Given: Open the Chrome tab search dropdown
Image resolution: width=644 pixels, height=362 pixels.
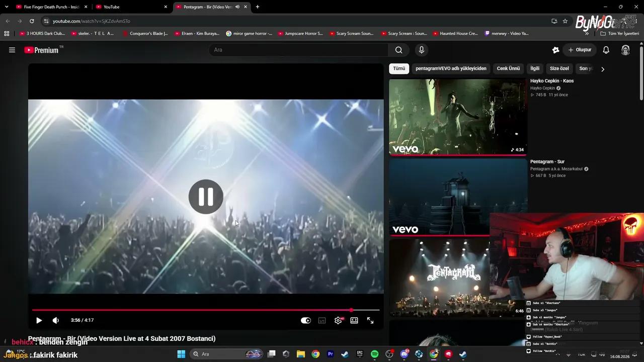Looking at the screenshot, I should click(x=7, y=7).
